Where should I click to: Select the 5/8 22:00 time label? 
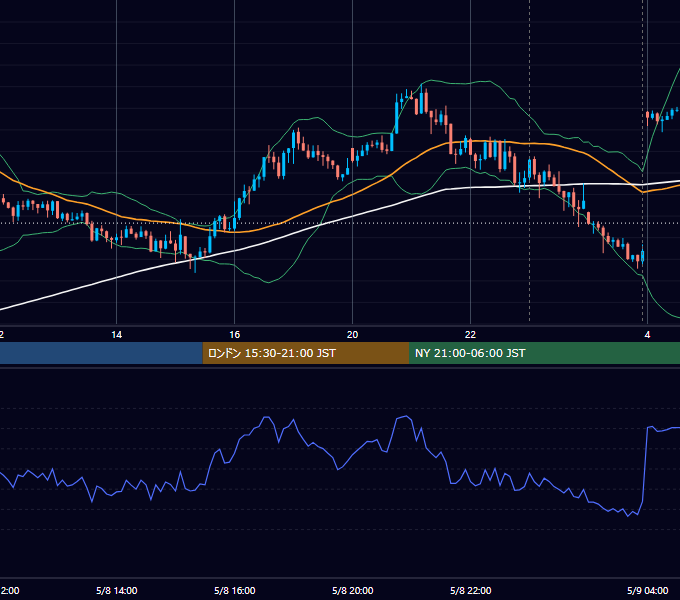tap(471, 590)
